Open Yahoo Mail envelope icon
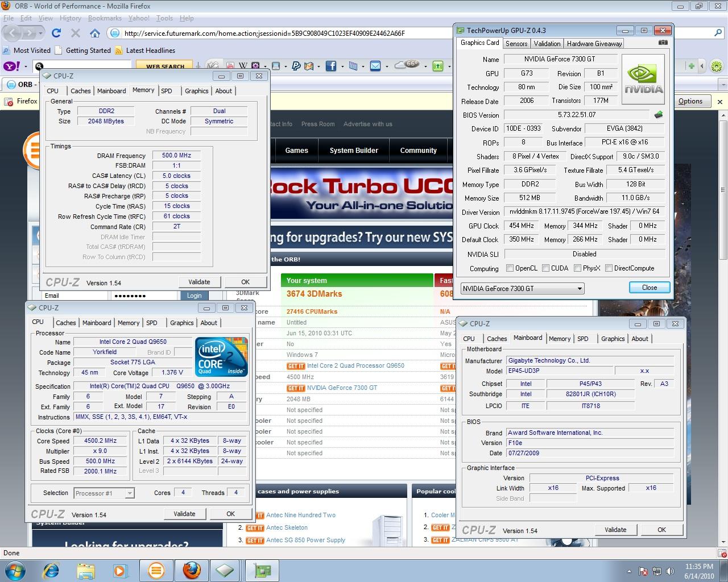The image size is (728, 582). coord(375,66)
